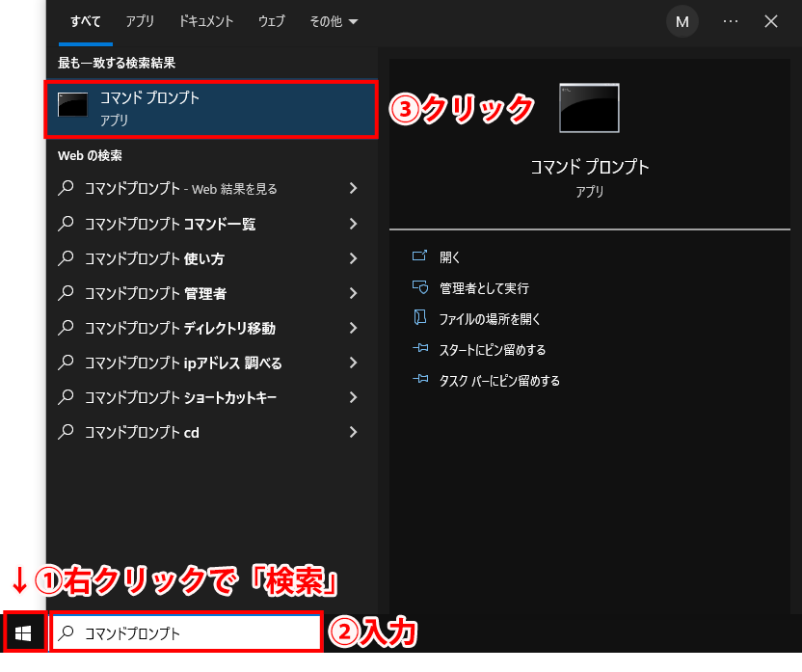Expand arrow for コマンドプロンプト 使い方

click(354, 258)
